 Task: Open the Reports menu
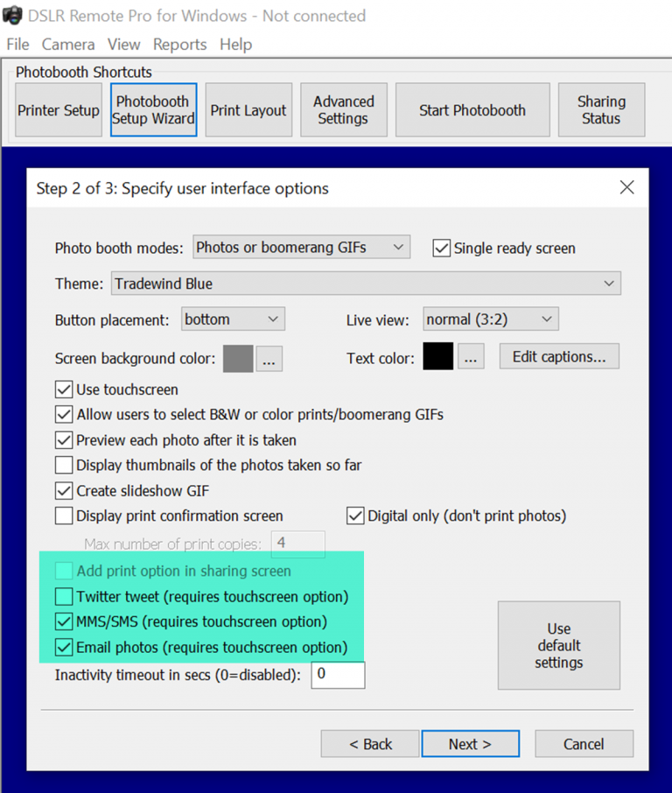coord(180,45)
